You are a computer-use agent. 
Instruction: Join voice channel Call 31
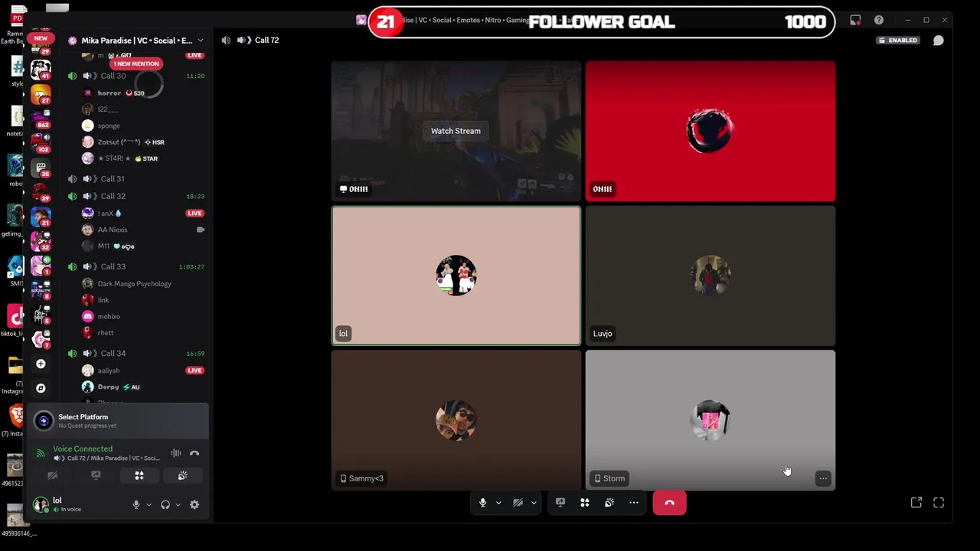(x=113, y=178)
